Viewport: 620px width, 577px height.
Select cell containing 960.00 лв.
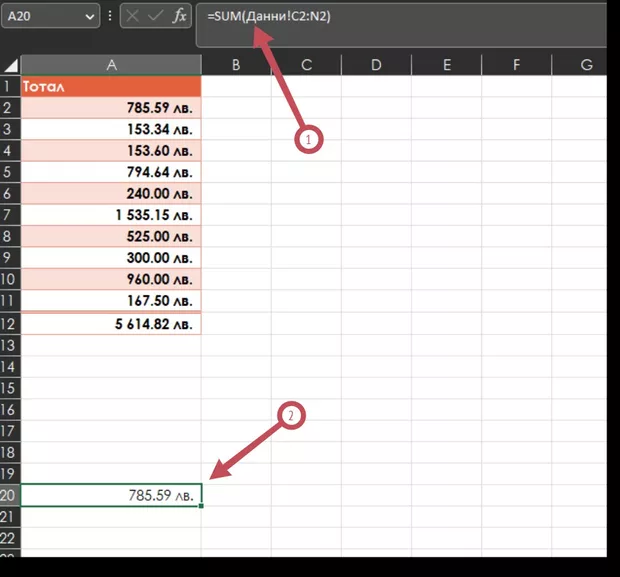pyautogui.click(x=111, y=279)
